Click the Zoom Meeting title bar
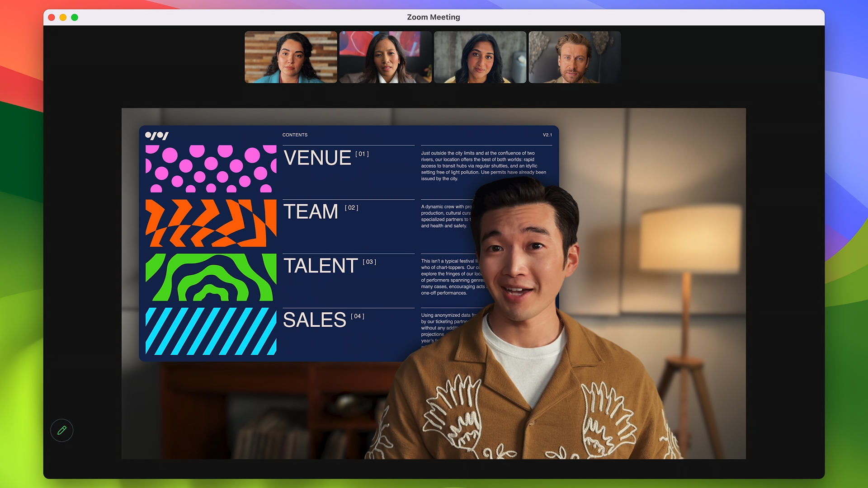The image size is (868, 488). click(x=434, y=17)
